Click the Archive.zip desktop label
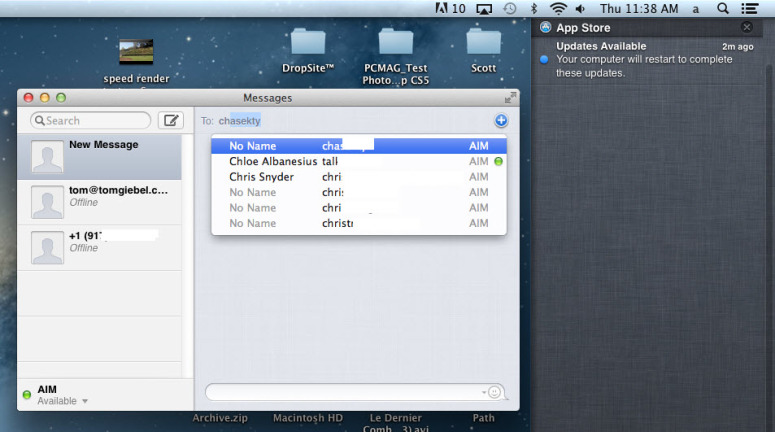This screenshot has width=775, height=432. [220, 418]
